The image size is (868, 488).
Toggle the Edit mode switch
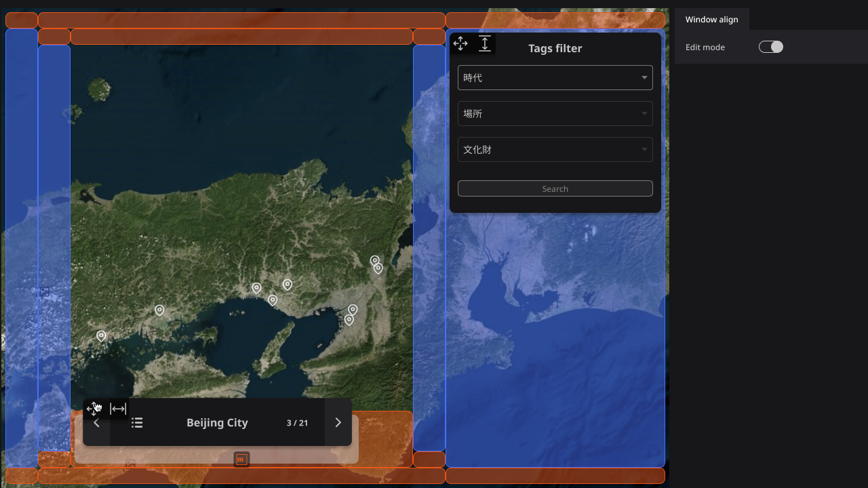pyautogui.click(x=771, y=47)
